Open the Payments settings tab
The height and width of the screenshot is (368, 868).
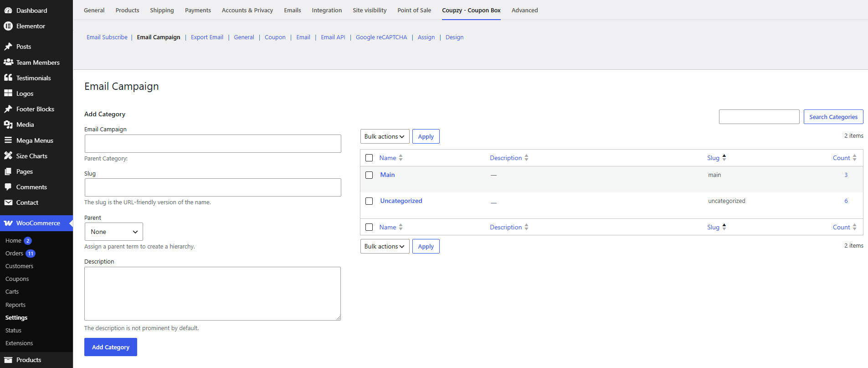click(198, 10)
